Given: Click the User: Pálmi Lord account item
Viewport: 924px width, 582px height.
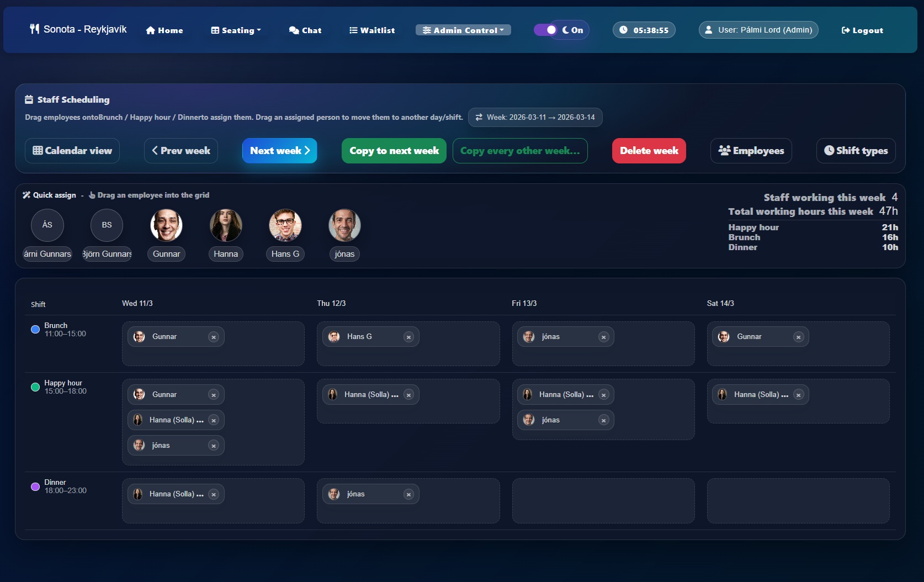Looking at the screenshot, I should click(757, 30).
